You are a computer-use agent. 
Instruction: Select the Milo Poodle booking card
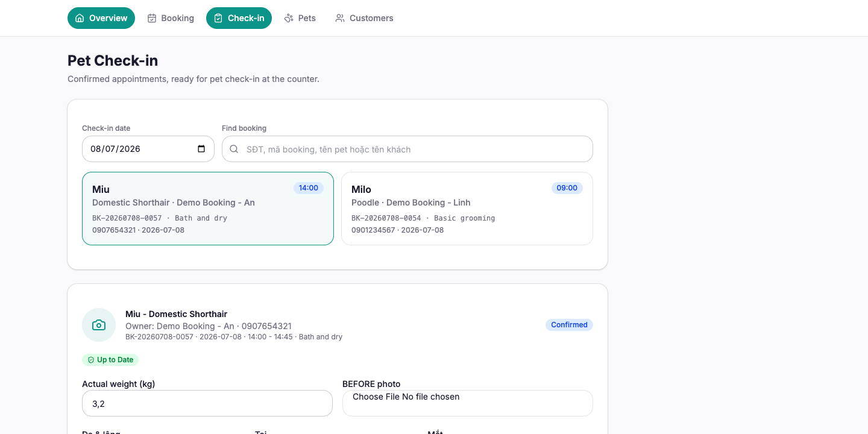pyautogui.click(x=467, y=209)
